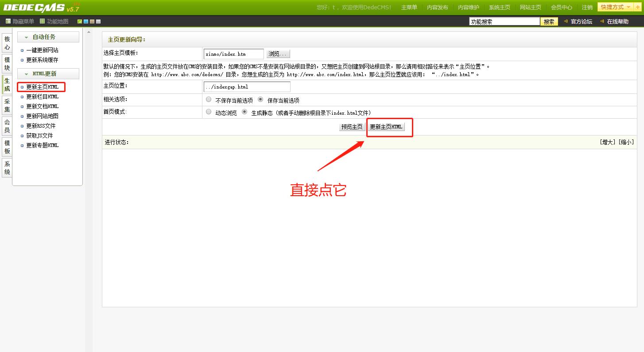The image size is (644, 352).
Task: Click the 浏览... browse button
Action: click(x=278, y=54)
